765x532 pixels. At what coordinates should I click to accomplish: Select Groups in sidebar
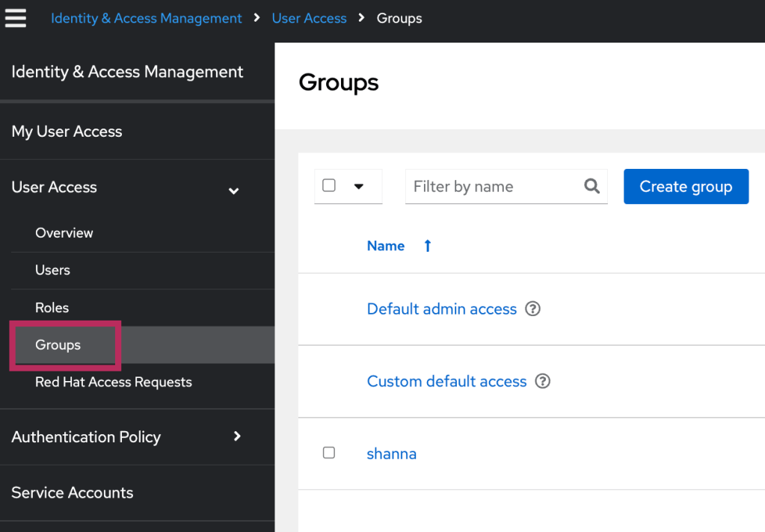(58, 344)
